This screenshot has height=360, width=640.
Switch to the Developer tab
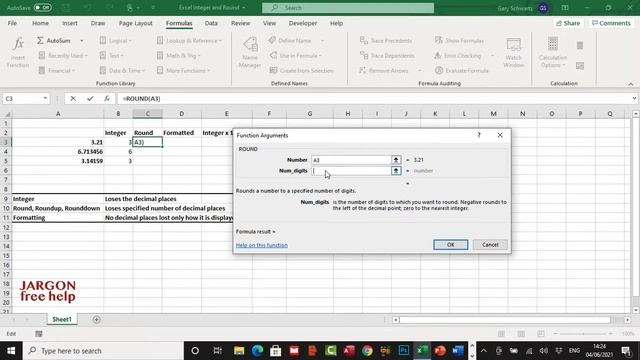click(x=303, y=23)
